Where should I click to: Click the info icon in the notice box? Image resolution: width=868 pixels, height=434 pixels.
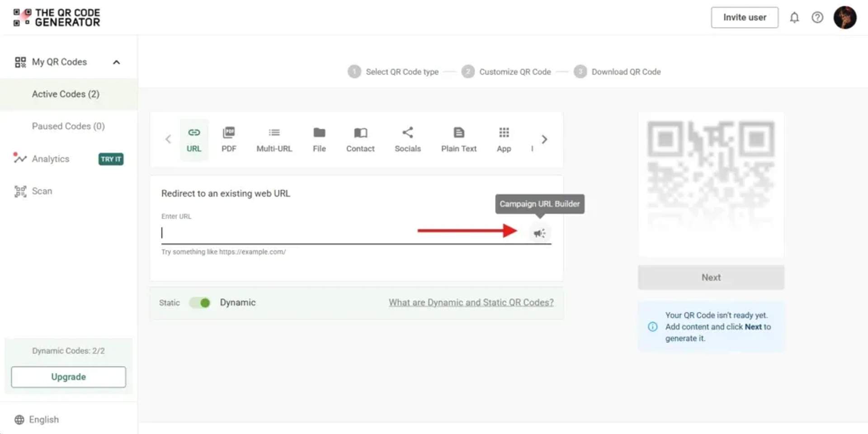click(x=653, y=327)
